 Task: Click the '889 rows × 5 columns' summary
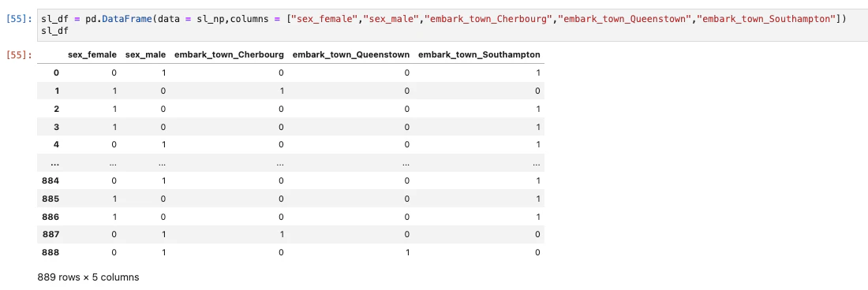(x=88, y=277)
